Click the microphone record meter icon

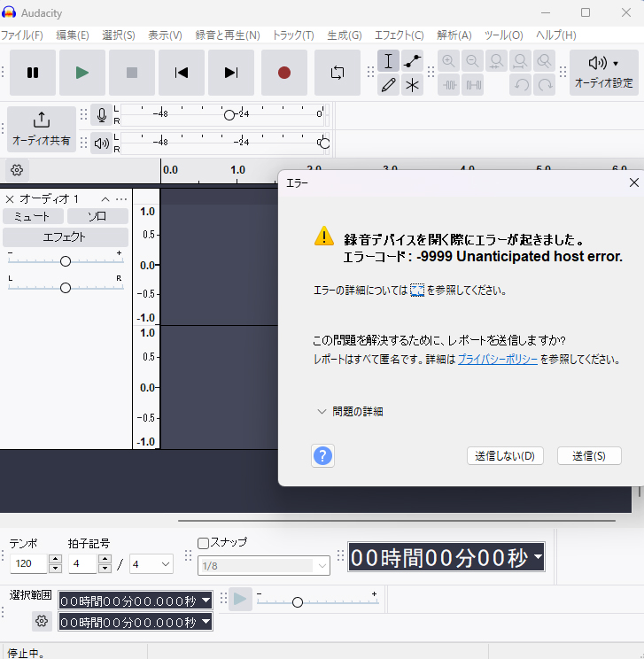click(x=102, y=115)
